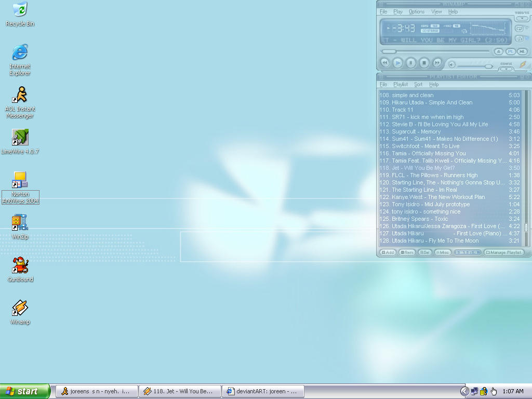Open the Misc dropdown in Playlist Editor
532x399 pixels.
pos(443,252)
